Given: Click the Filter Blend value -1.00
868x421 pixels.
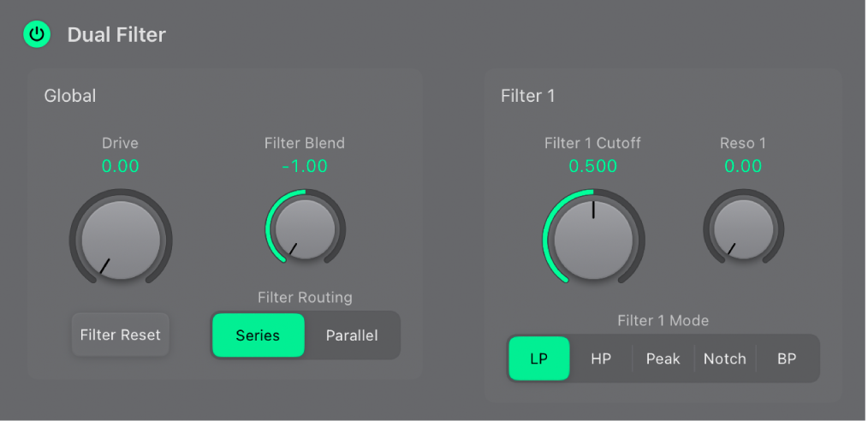Looking at the screenshot, I should (305, 166).
